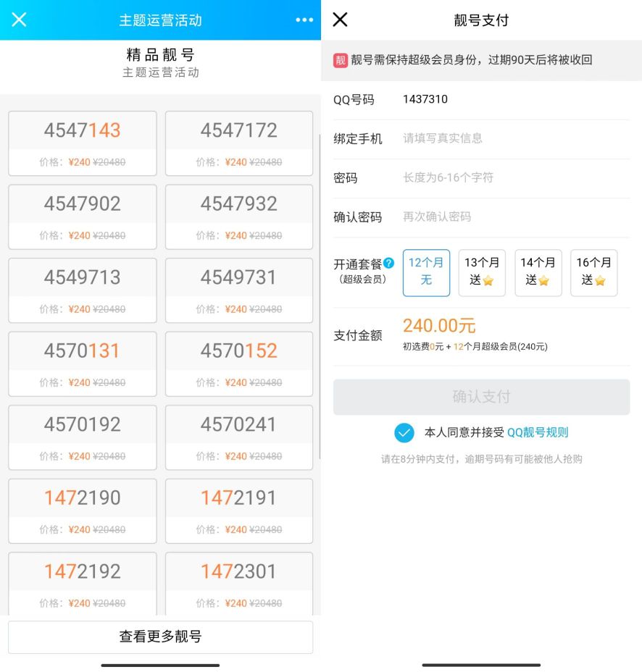Close the 主题运营活动 page with the X icon
Screen dimensions: 642x672
(x=19, y=20)
